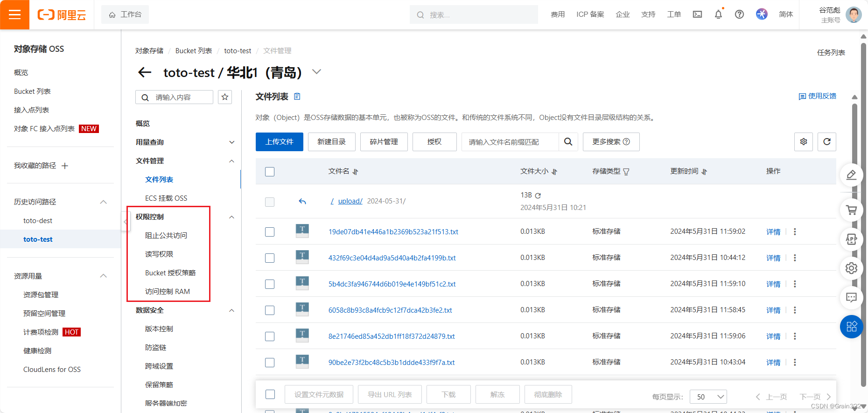Open bucket switcher chevron beside 华北1（青岛）
The height and width of the screenshot is (413, 868).
click(x=317, y=71)
